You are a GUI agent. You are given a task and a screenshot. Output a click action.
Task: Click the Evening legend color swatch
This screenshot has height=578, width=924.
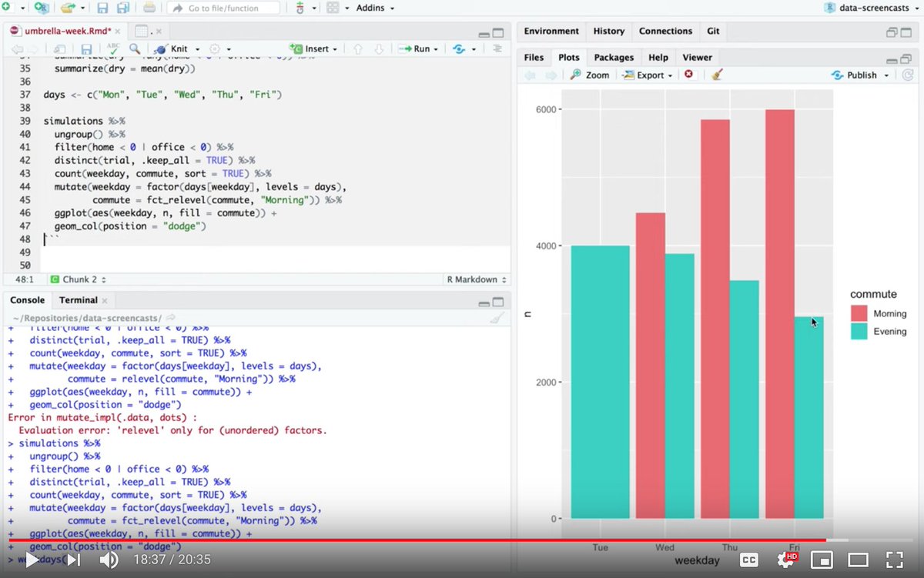[859, 331]
